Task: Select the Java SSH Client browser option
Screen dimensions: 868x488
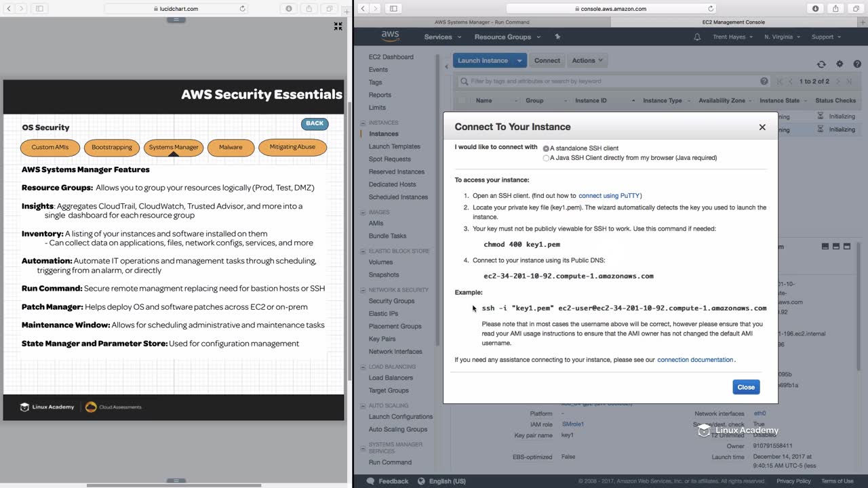Action: (x=546, y=158)
